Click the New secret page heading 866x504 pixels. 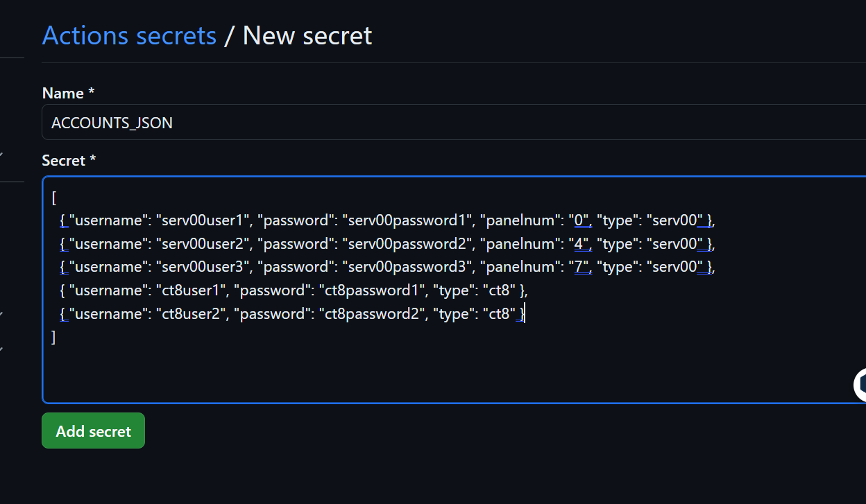[307, 35]
